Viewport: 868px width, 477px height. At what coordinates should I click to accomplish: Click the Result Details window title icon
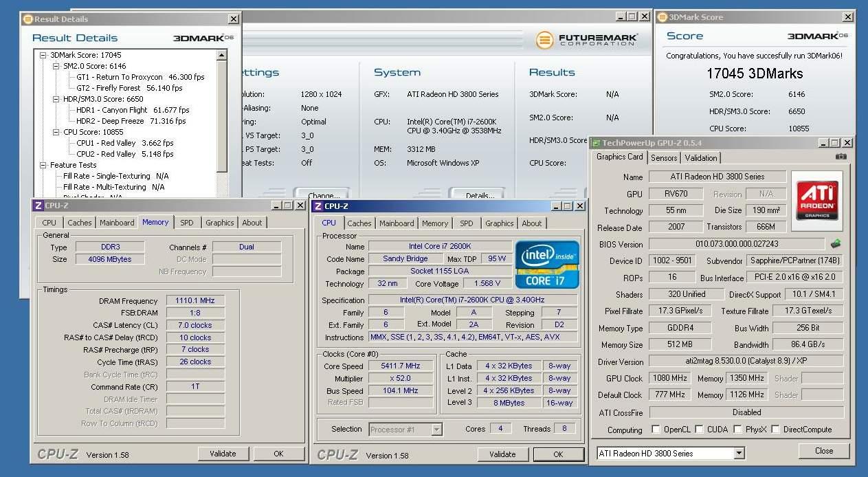tap(27, 19)
